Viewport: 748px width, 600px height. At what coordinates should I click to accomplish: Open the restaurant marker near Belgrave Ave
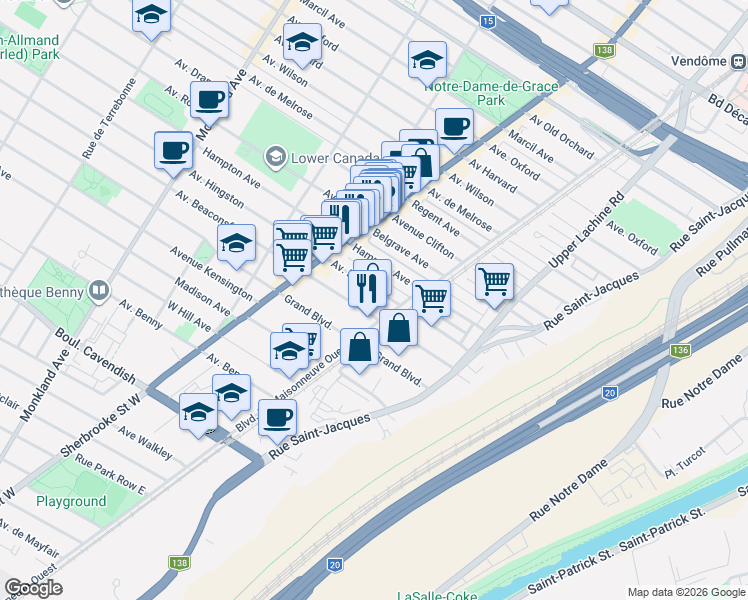(x=367, y=290)
